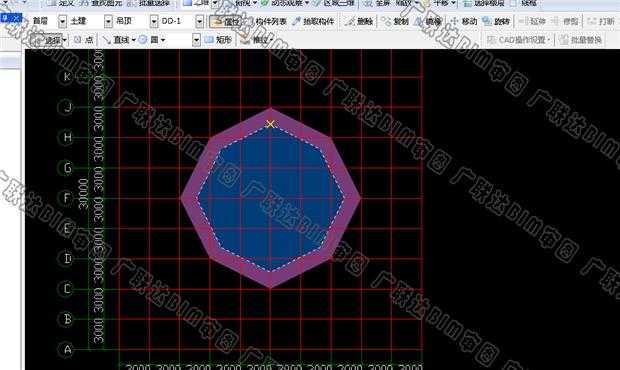
Task: Expand the 选择 tool arrow
Action: pos(65,40)
